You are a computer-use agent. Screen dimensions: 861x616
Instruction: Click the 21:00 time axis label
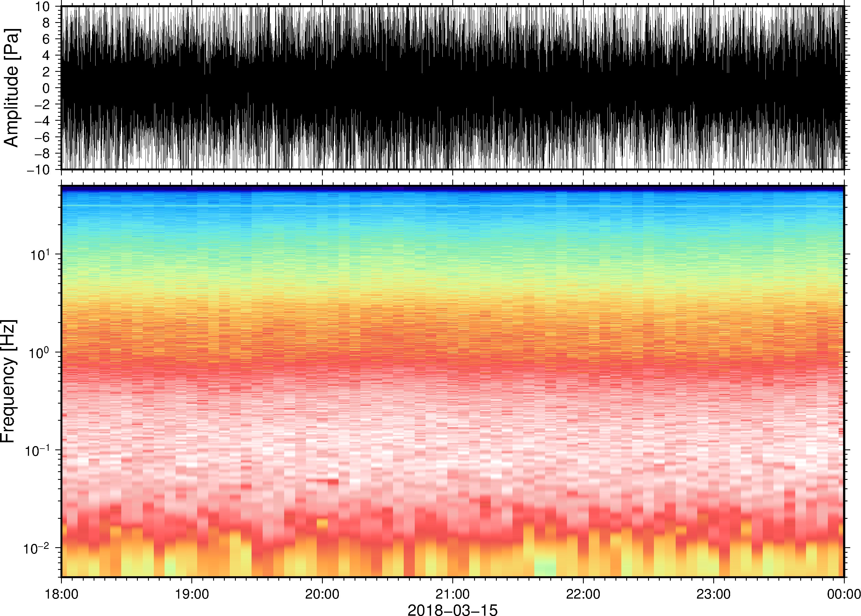coord(453,594)
